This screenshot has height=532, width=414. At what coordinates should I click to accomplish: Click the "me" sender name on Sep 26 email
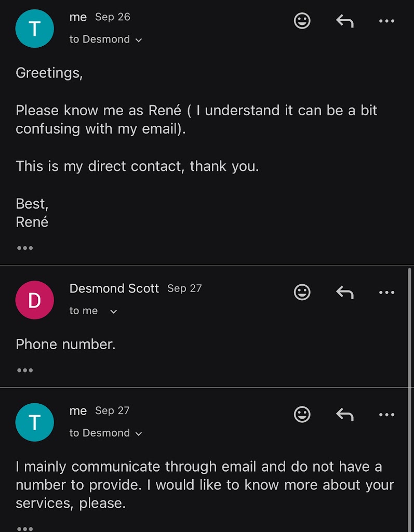click(78, 17)
